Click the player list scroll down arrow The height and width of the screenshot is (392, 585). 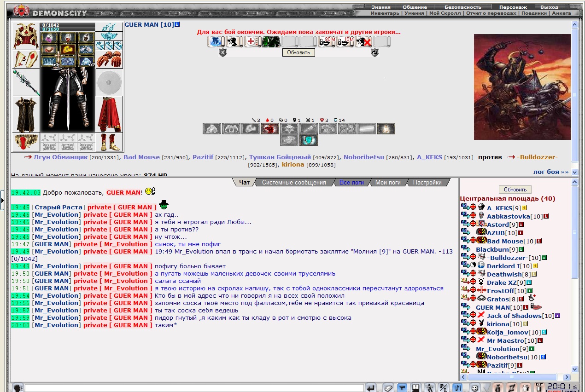pyautogui.click(x=574, y=369)
